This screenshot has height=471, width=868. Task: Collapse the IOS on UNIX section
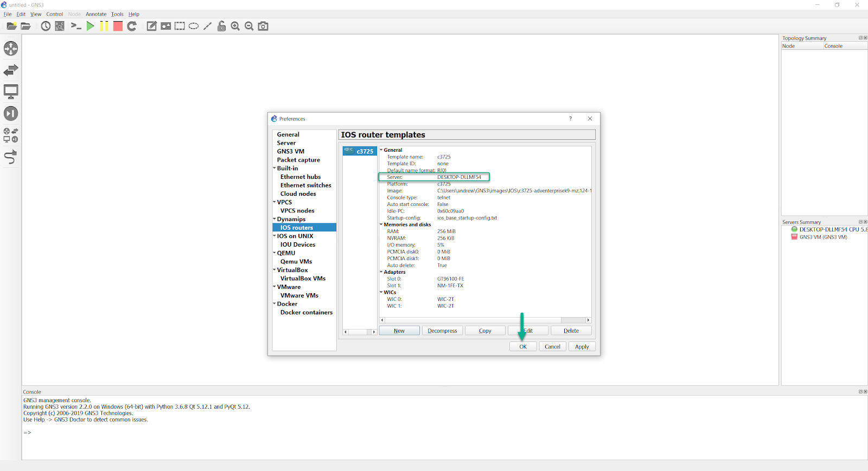pos(275,236)
